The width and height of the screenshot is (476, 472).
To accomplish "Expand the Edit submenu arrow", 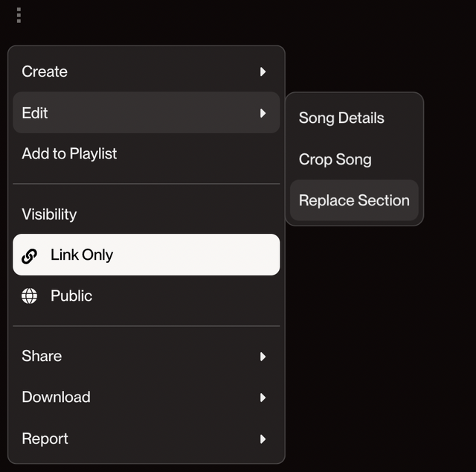I will point(263,113).
